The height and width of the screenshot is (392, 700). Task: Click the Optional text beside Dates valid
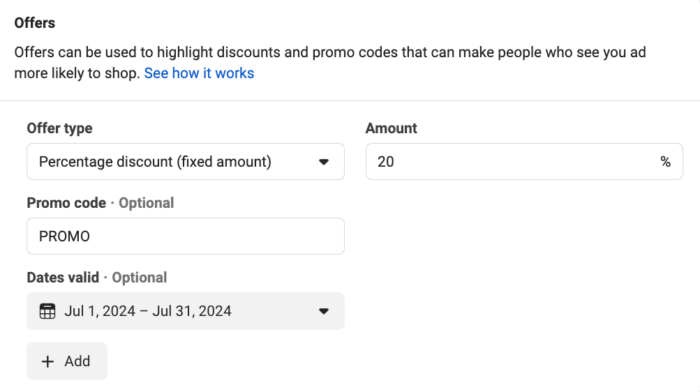(139, 278)
